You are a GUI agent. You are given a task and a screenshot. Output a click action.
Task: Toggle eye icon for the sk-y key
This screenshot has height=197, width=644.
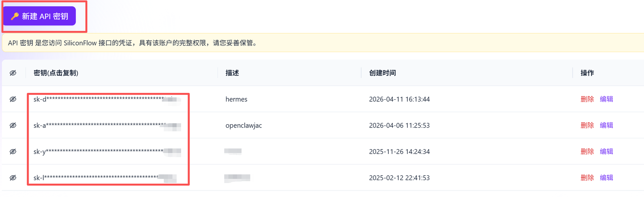tap(13, 152)
